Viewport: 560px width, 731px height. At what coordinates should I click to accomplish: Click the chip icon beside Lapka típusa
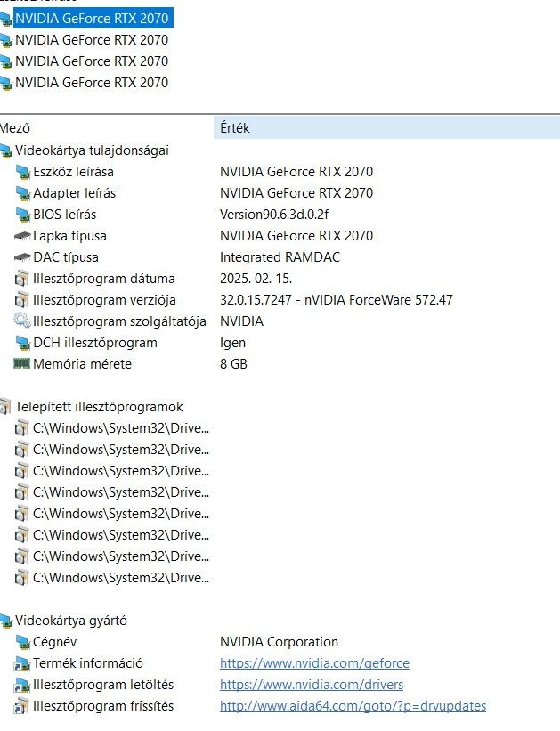(22, 236)
